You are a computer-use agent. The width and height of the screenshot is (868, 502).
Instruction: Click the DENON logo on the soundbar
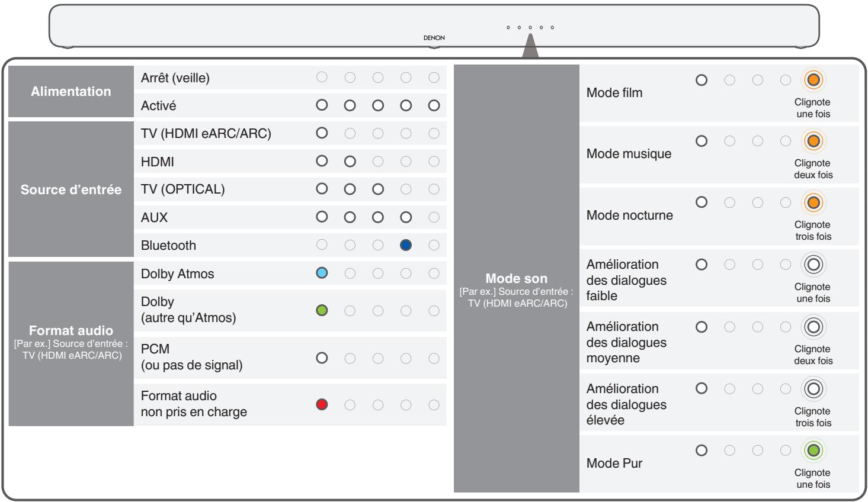(434, 38)
